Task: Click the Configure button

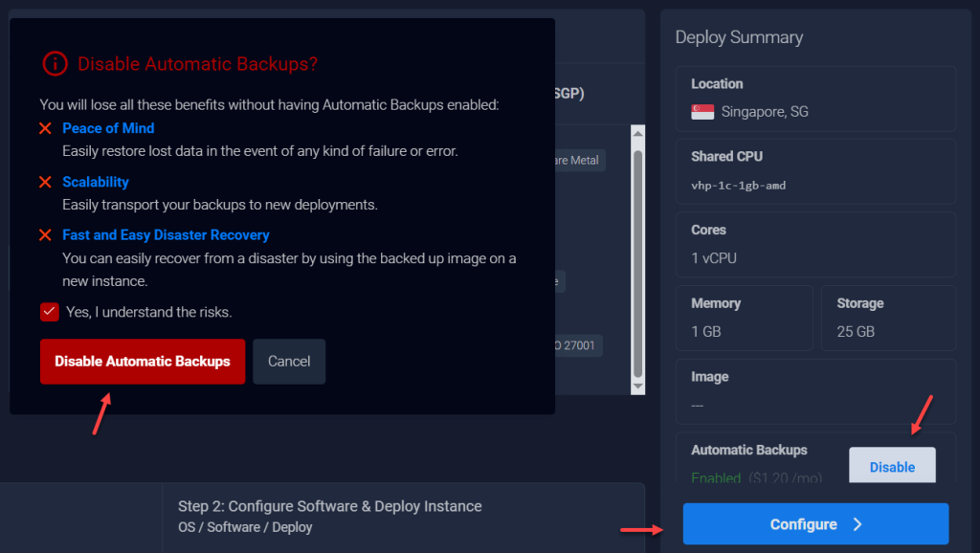Action: coord(815,524)
